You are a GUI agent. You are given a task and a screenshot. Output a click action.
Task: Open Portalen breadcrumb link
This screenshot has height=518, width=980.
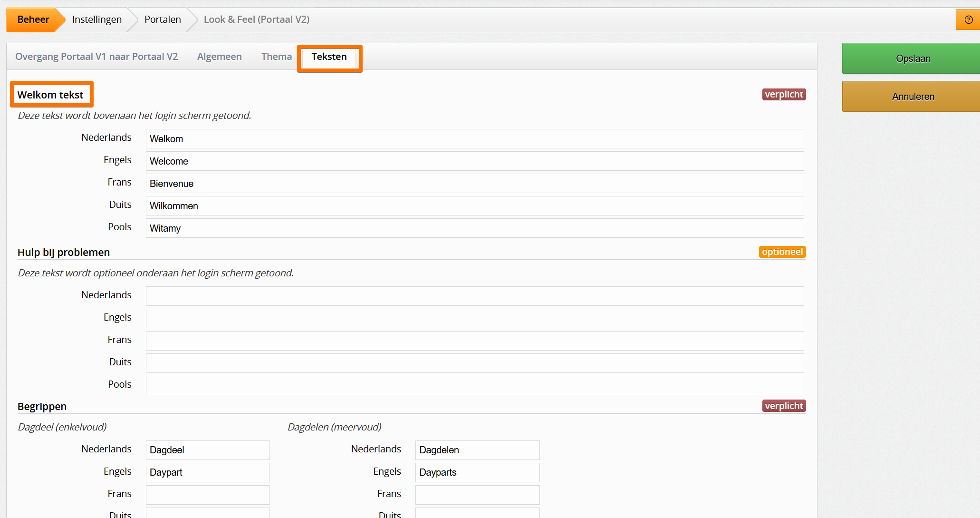(x=163, y=20)
